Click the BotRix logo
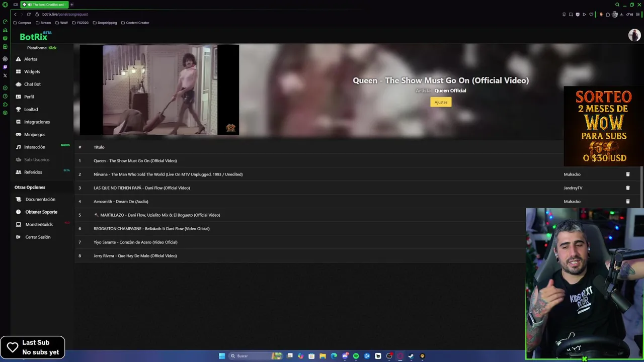Image resolution: width=644 pixels, height=362 pixels. click(35, 36)
